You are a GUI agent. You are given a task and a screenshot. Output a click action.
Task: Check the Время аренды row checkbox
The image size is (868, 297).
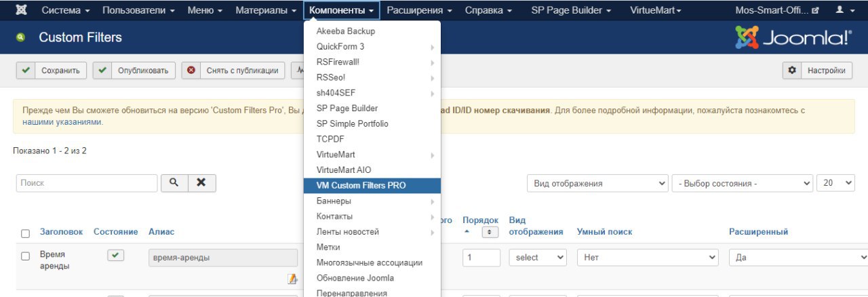[x=26, y=256]
